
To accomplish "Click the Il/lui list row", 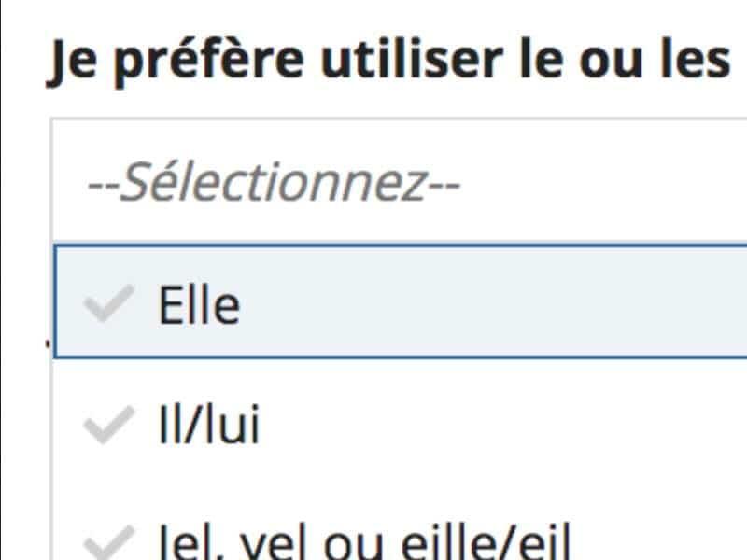I will point(402,427).
